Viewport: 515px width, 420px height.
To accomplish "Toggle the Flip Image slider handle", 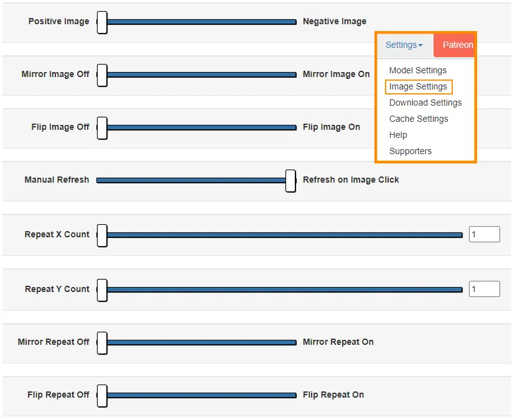I will coord(102,127).
